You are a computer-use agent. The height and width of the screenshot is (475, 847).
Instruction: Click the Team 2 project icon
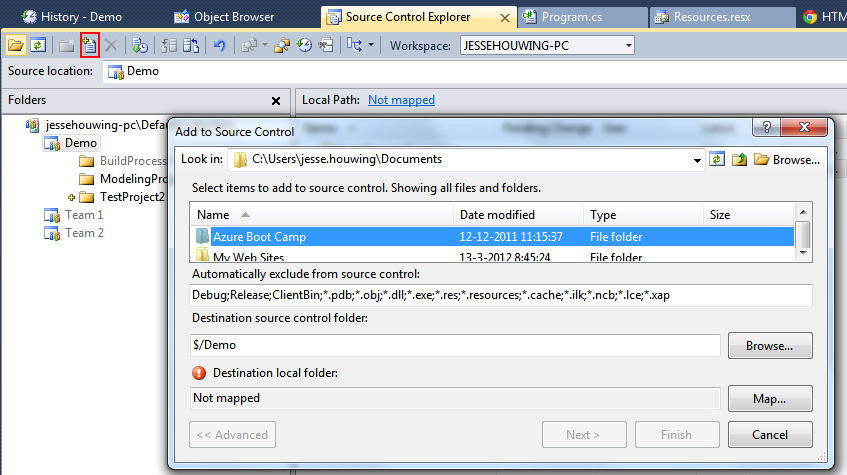[x=52, y=233]
